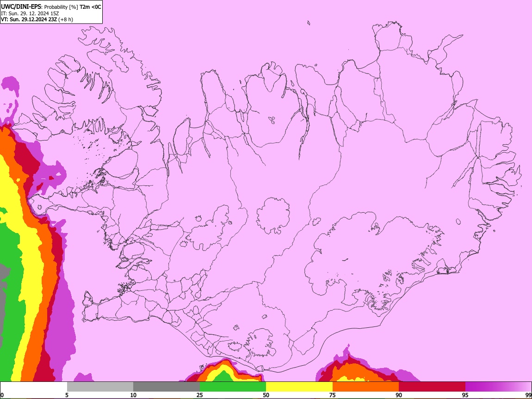The height and width of the screenshot is (399, 532).
Task: Click the magenta 95–99% legend gradient band
Action: click(x=498, y=387)
